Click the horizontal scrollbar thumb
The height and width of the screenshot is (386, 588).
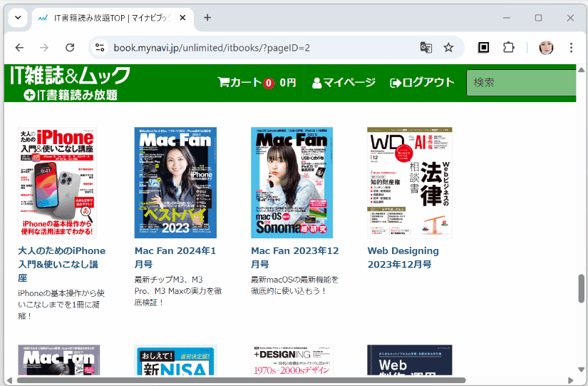241,380
